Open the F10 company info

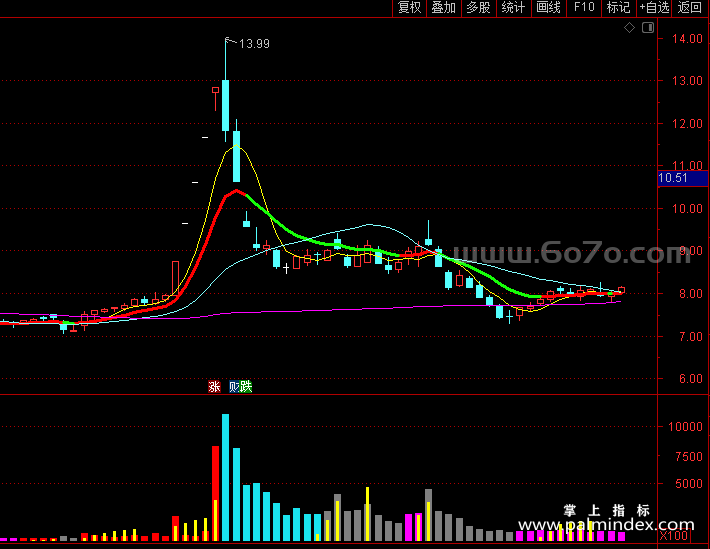(584, 8)
